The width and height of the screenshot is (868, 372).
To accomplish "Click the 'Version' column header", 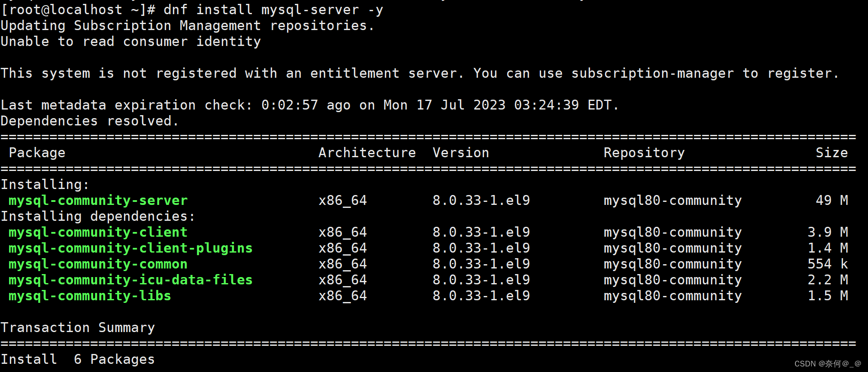I will (461, 153).
